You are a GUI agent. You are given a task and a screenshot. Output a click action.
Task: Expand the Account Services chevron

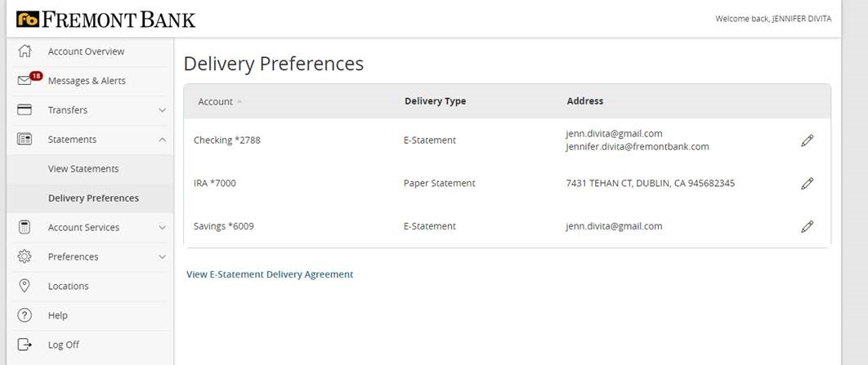(162, 227)
